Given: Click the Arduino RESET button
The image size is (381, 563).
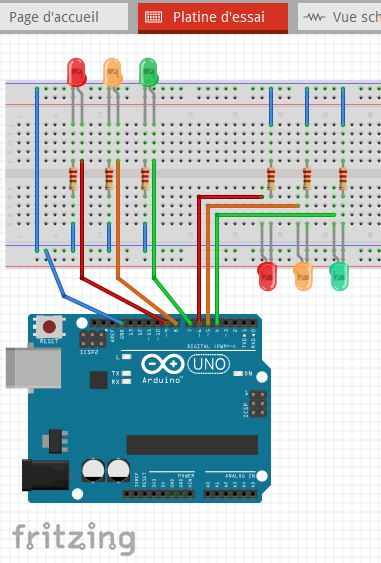Looking at the screenshot, I should click(x=49, y=327).
